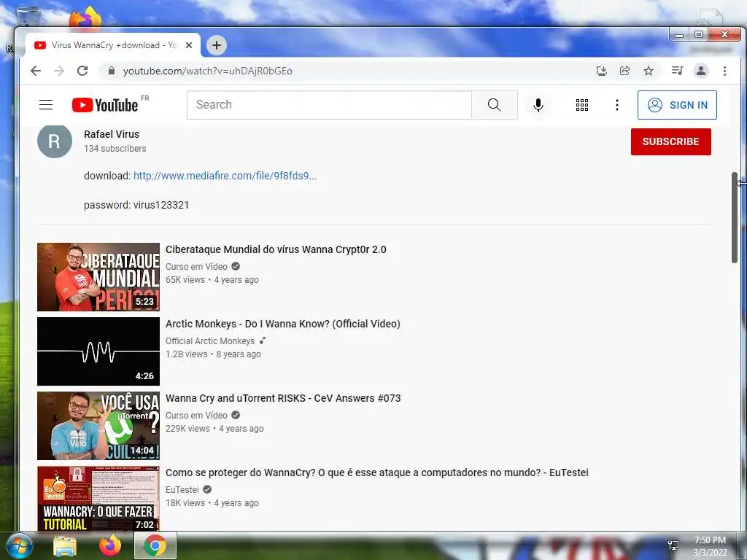Open Ciberataque Mundial video thumbnail
The image size is (747, 560).
98,276
